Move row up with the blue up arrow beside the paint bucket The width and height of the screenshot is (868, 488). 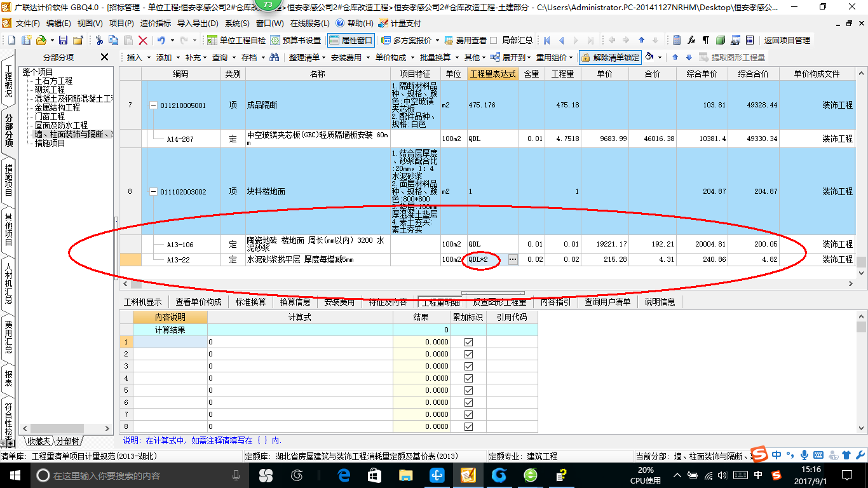tap(675, 57)
